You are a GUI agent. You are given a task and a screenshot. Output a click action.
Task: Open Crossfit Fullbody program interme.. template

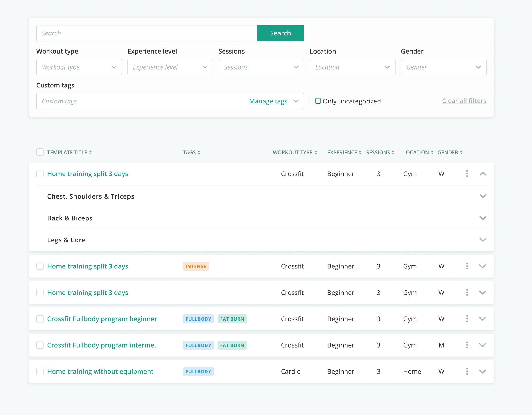(x=103, y=345)
